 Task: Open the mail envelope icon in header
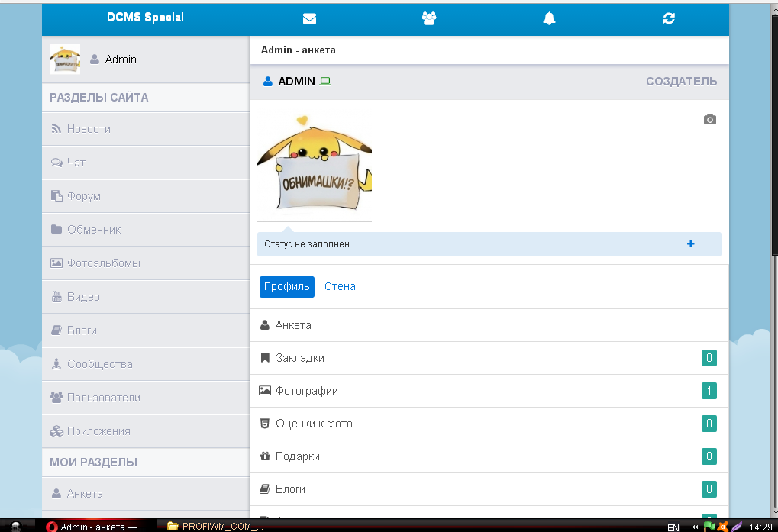[309, 19]
